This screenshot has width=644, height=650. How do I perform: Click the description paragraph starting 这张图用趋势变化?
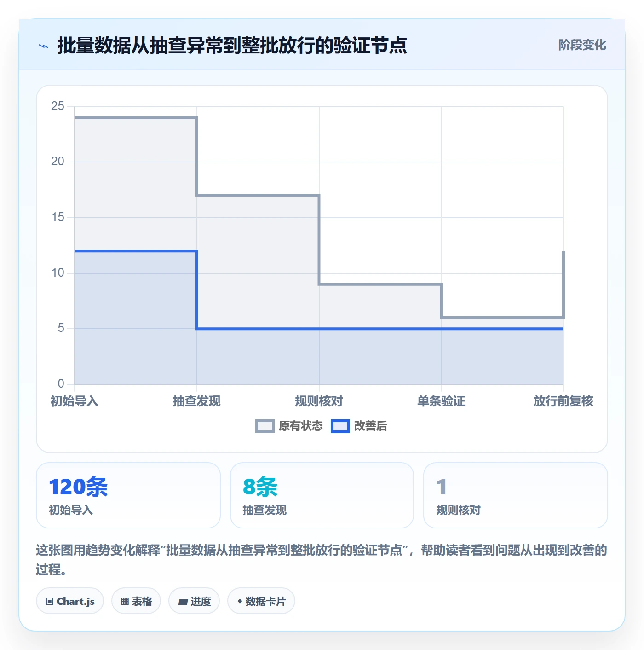tap(322, 560)
